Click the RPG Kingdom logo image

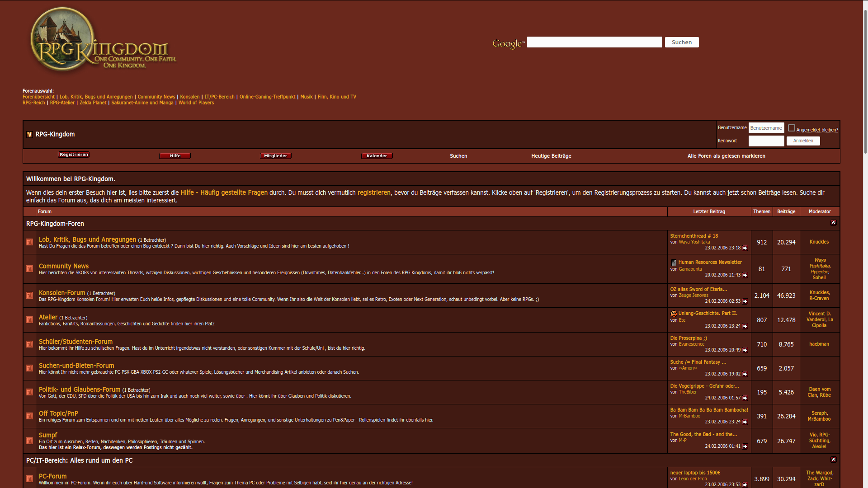pos(102,40)
